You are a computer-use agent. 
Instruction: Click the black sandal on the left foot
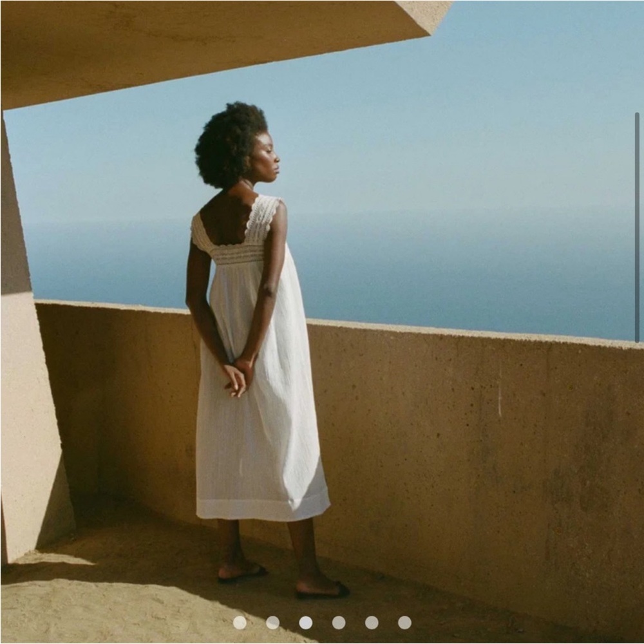(x=242, y=573)
